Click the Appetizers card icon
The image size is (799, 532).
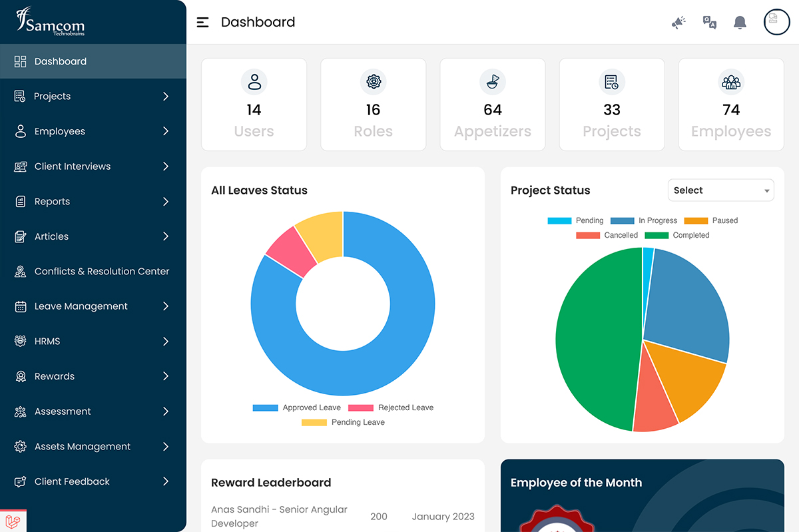point(493,82)
